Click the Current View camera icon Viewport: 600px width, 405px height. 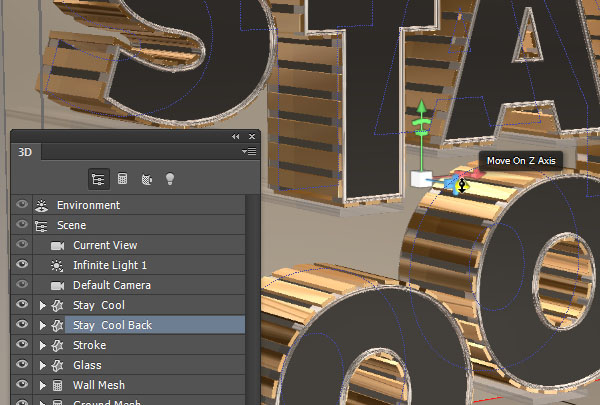click(57, 245)
